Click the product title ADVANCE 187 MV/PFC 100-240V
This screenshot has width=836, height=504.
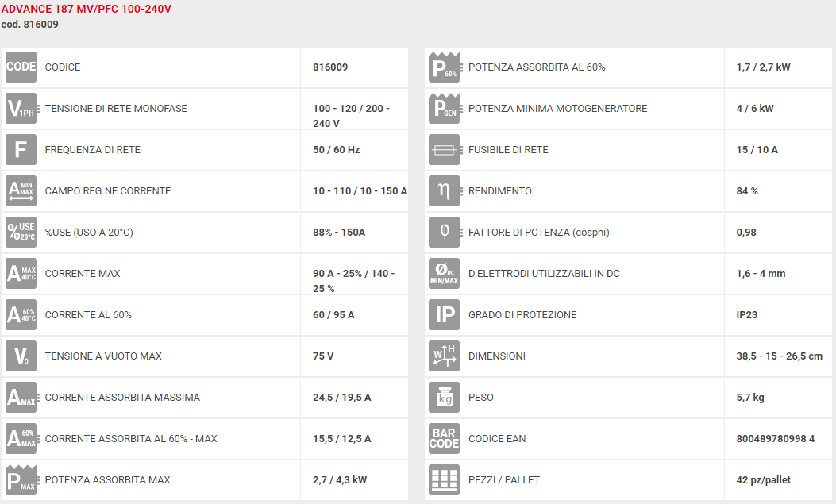[x=87, y=9]
